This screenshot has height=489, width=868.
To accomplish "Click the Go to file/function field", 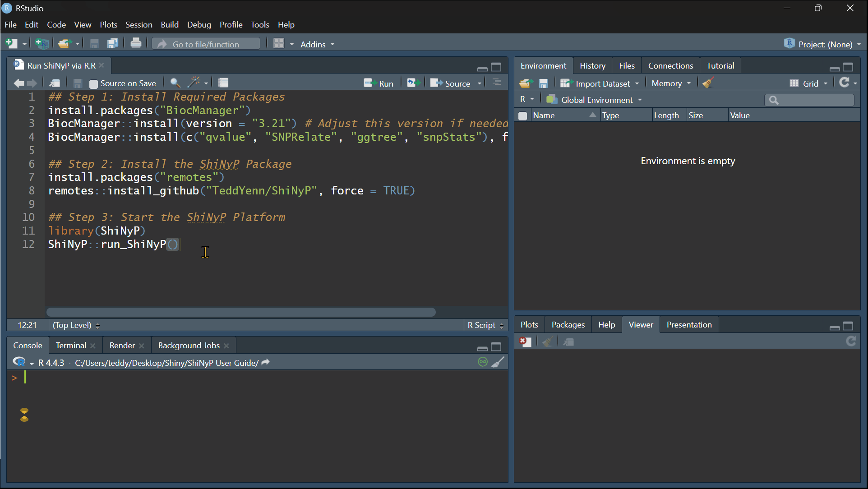I will (x=206, y=44).
